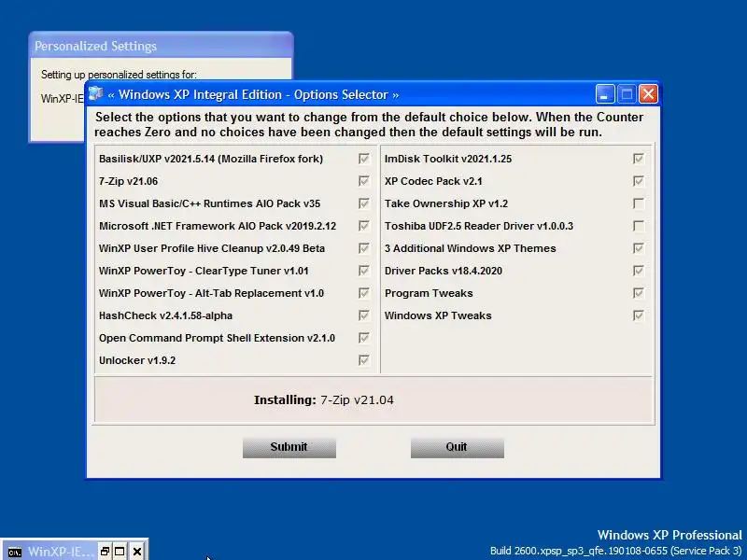The width and height of the screenshot is (747, 560).
Task: Click the Personalized Settings window title bar
Action: [161, 46]
